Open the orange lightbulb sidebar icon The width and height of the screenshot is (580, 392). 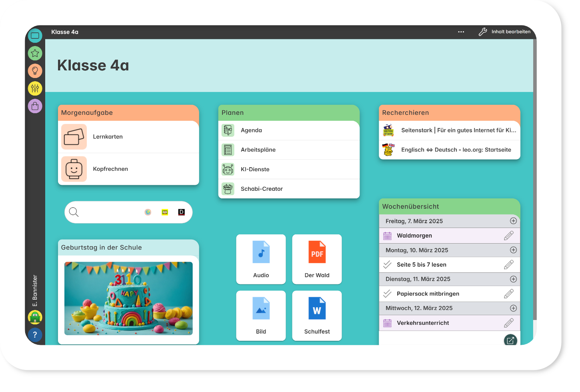tap(35, 71)
